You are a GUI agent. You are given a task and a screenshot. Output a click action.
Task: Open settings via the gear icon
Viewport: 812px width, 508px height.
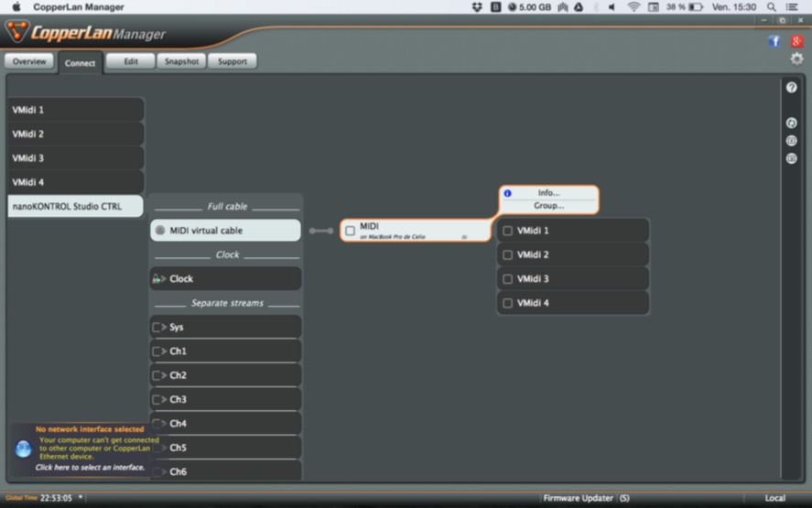796,59
